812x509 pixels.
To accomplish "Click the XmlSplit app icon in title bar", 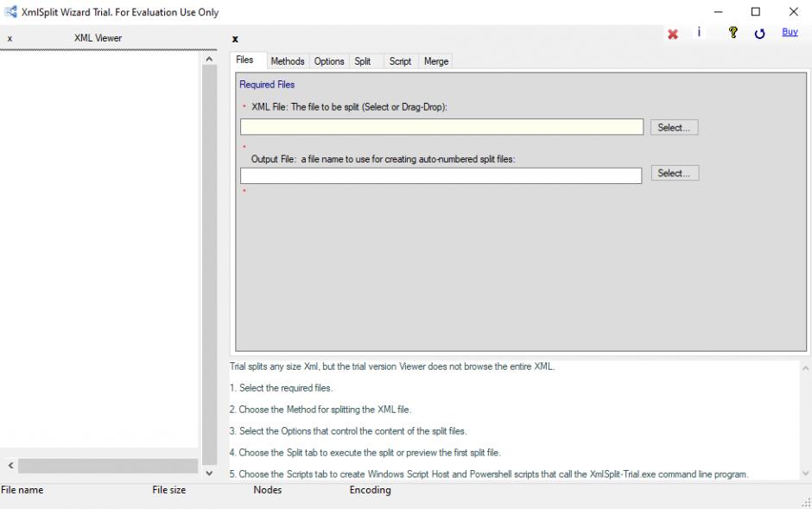I will pos(10,11).
